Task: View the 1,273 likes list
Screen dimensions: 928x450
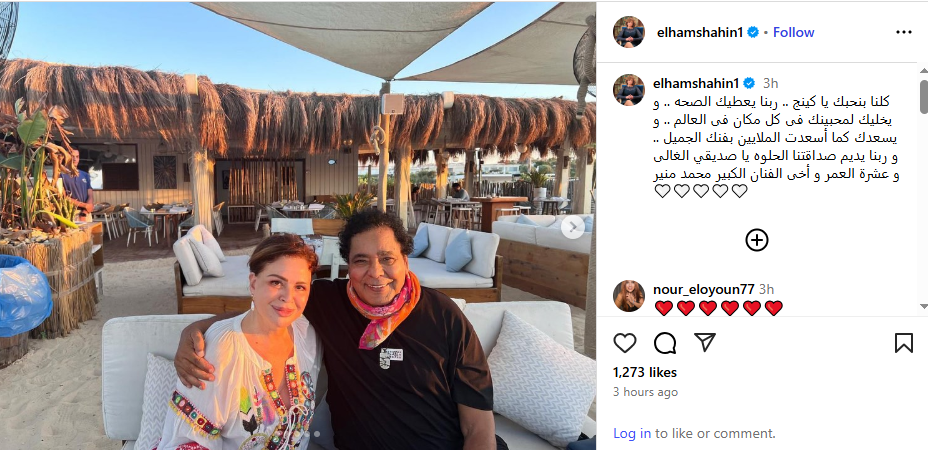Action: coord(645,372)
